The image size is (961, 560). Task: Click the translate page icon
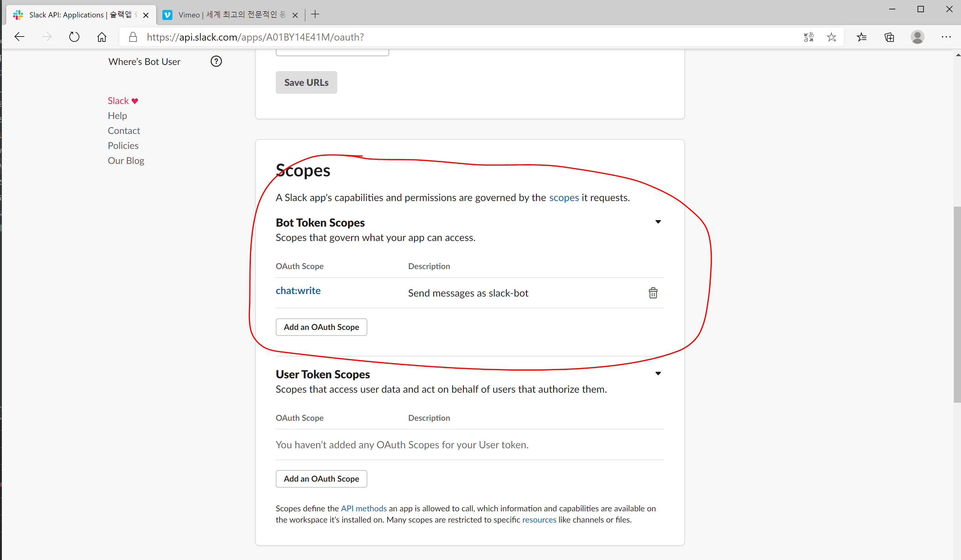point(809,37)
